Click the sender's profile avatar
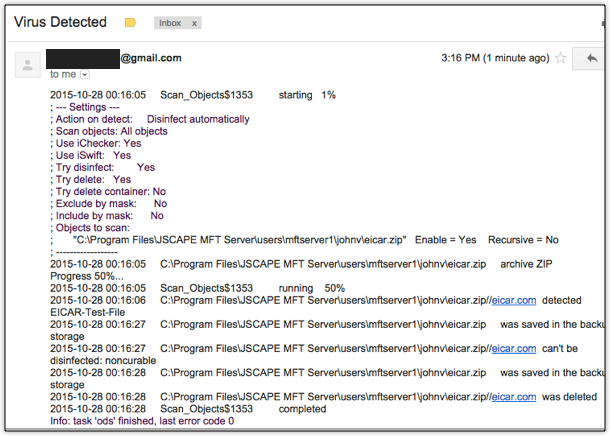Viewport: 610px width, 436px height. tap(28, 65)
